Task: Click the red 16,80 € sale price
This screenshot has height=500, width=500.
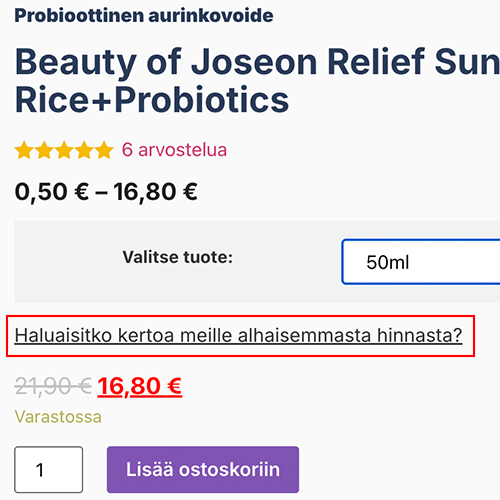Action: coord(140,386)
